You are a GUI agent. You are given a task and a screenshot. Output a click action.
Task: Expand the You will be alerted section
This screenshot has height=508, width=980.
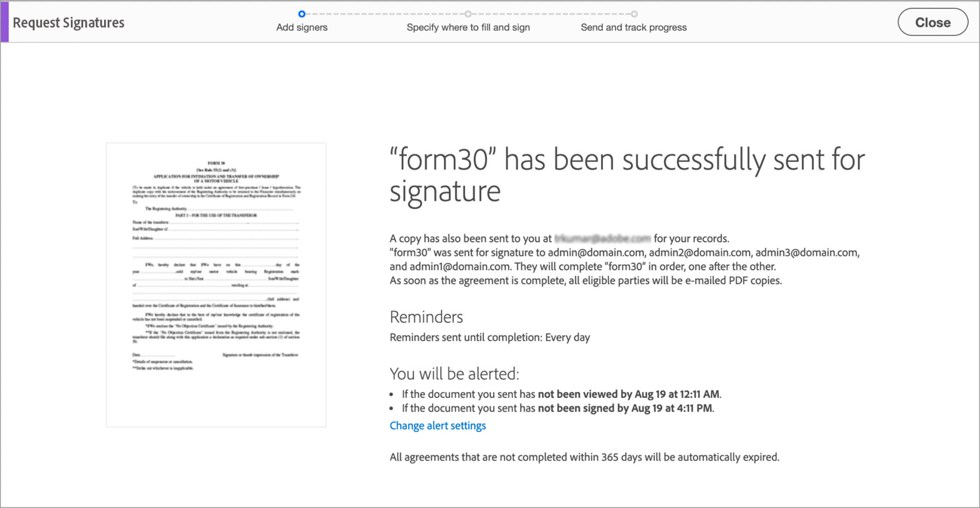455,374
